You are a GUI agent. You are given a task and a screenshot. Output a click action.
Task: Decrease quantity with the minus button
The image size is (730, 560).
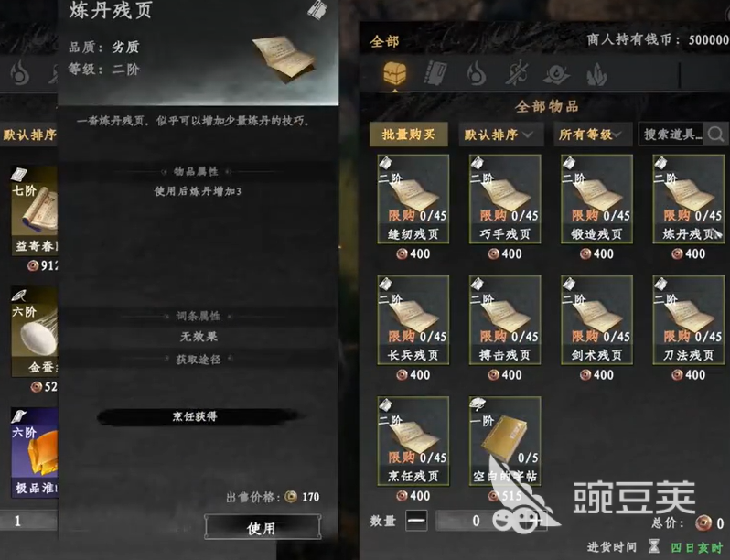tap(416, 521)
